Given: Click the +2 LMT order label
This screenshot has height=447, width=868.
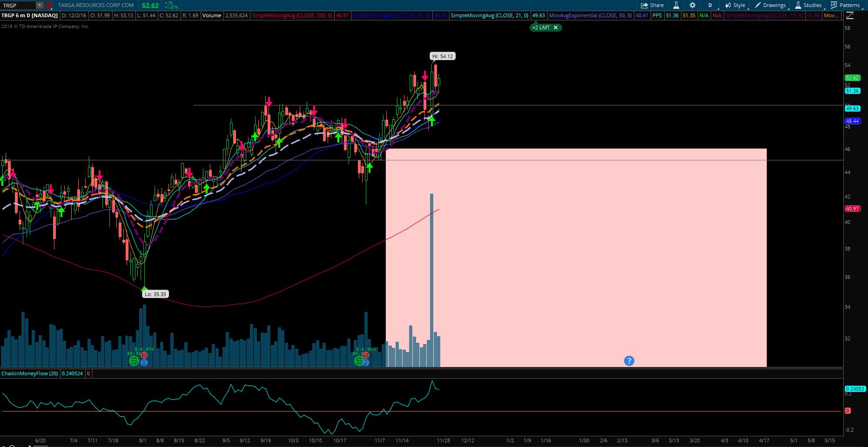Looking at the screenshot, I should [x=541, y=27].
